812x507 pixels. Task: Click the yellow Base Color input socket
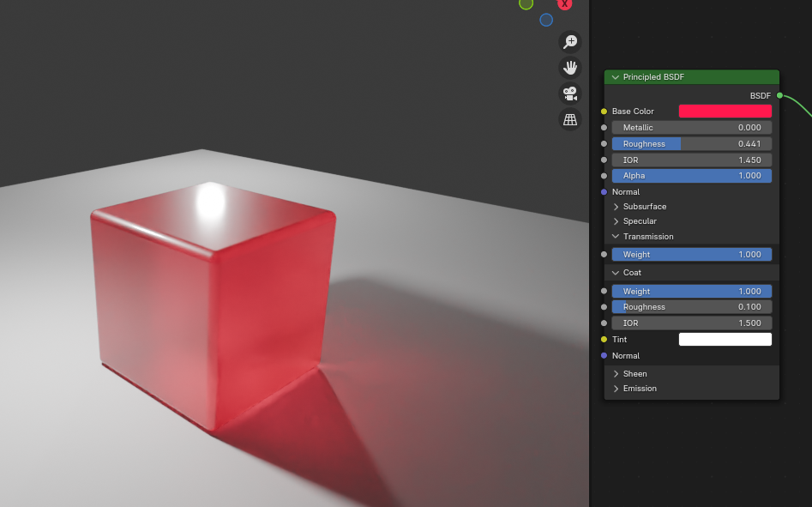(604, 112)
